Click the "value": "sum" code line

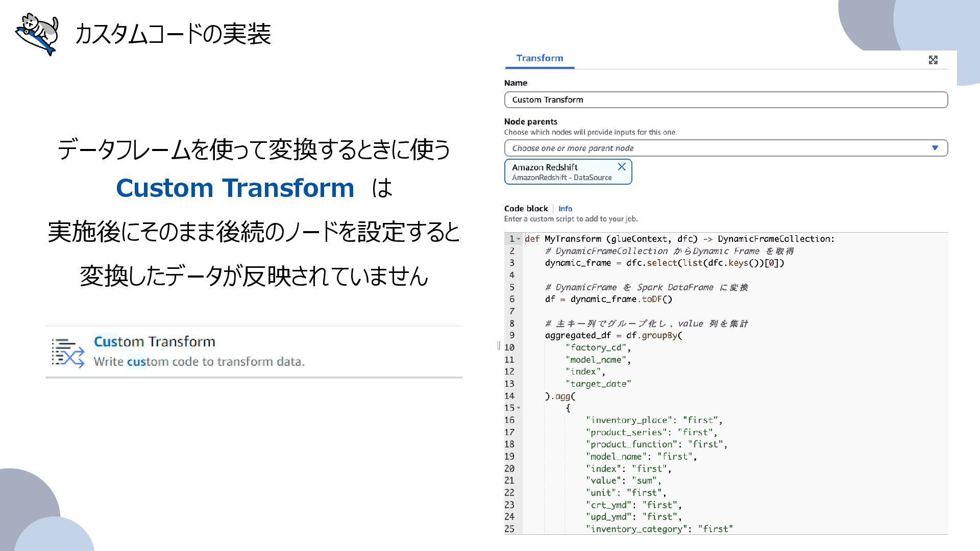(623, 481)
